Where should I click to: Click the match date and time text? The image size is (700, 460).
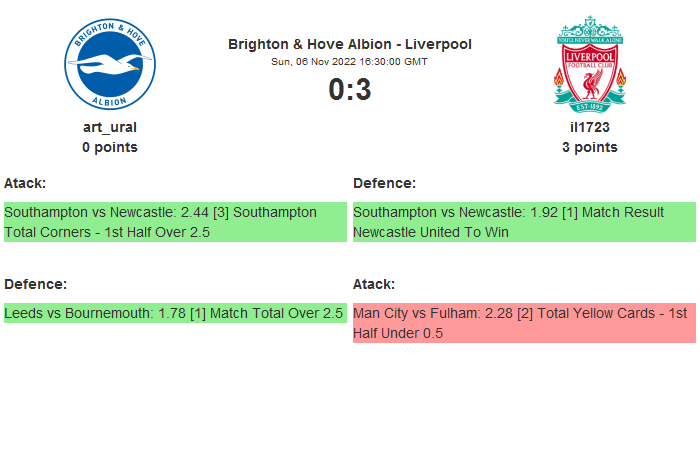pos(349,61)
